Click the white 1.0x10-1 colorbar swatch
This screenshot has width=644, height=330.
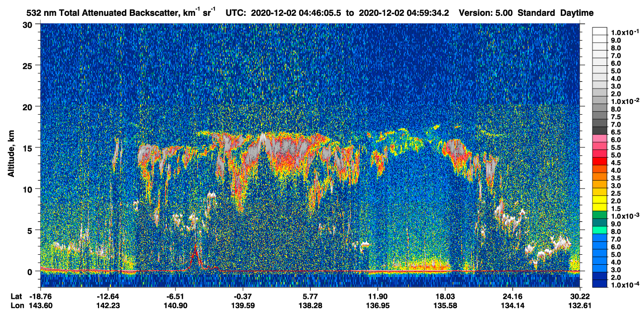coord(599,32)
